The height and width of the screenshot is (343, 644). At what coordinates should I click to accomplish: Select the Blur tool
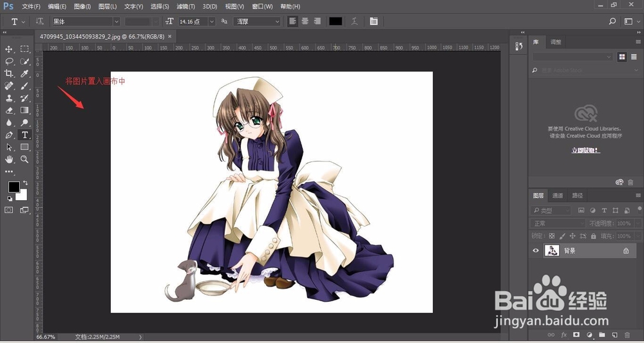pos(8,122)
